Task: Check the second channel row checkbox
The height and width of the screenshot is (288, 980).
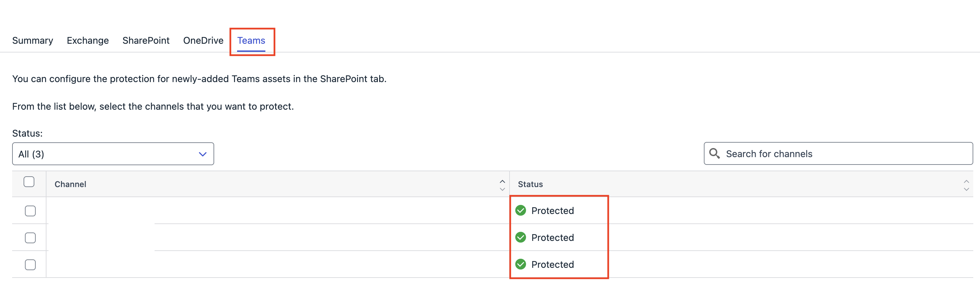Action: pos(30,238)
